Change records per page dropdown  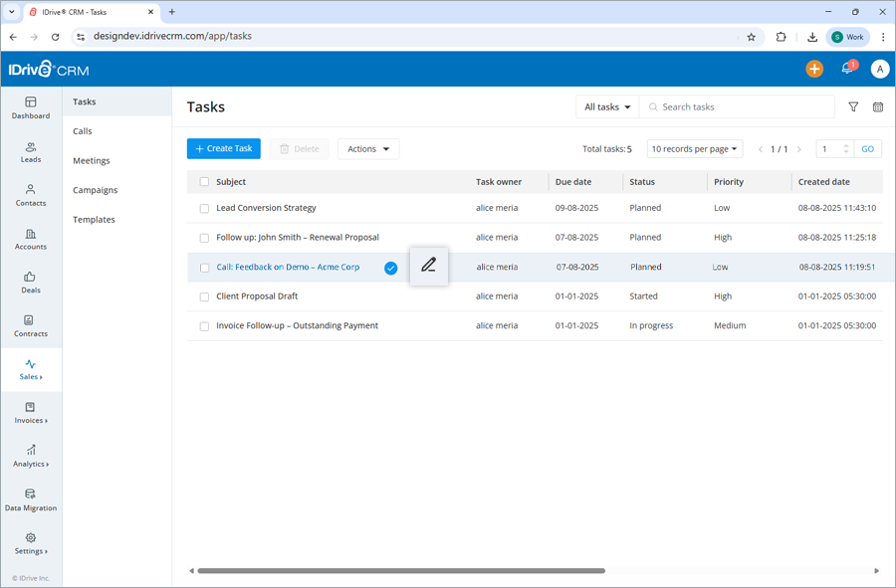(x=694, y=148)
